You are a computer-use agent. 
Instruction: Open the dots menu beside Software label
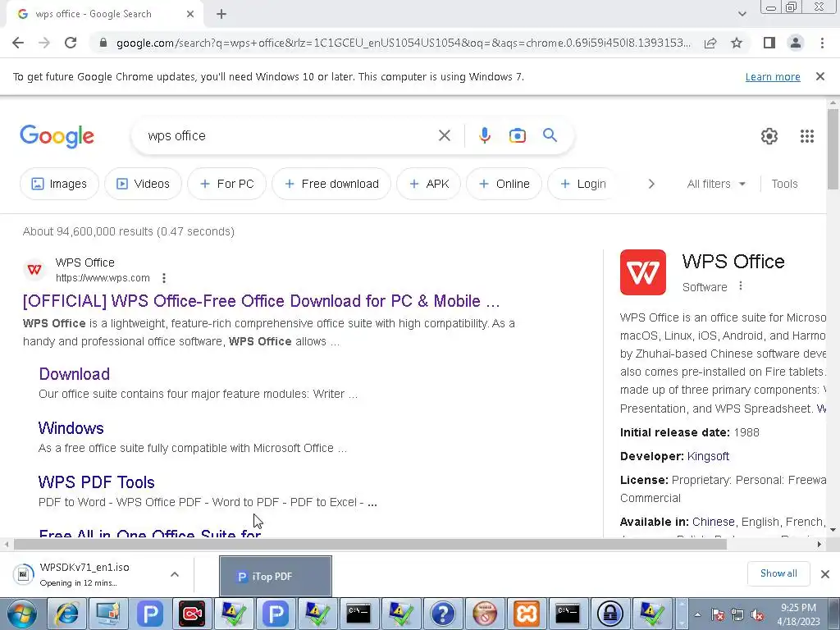[741, 286]
